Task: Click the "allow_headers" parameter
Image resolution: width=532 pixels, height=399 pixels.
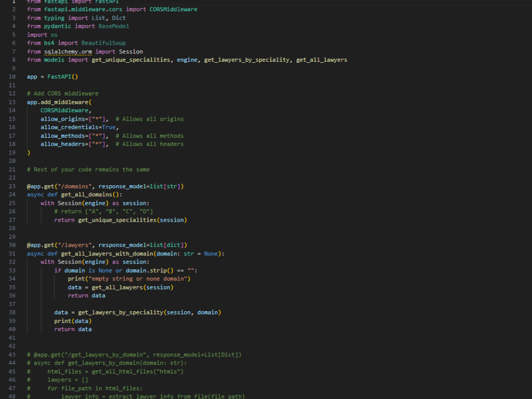Action: (63, 144)
